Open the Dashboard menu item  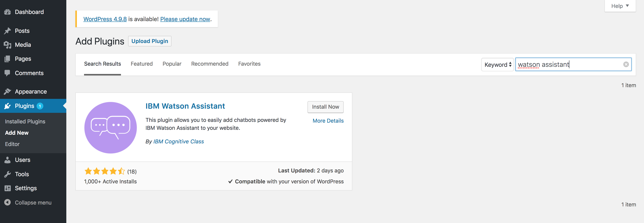tap(33, 12)
